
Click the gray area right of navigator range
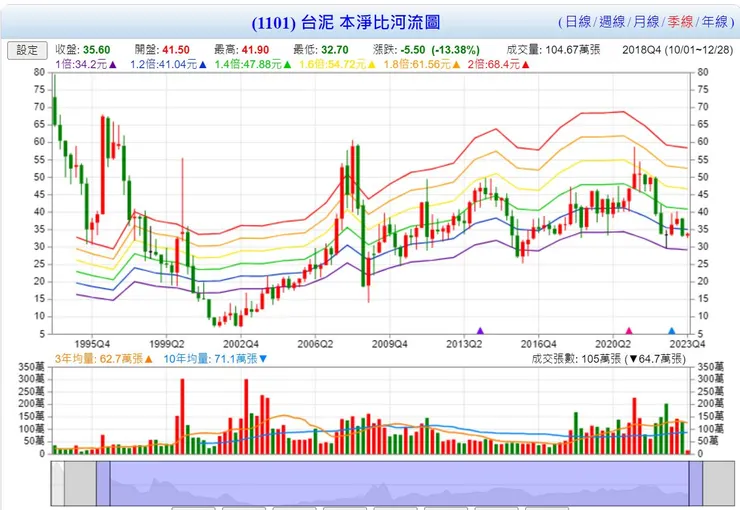(x=718, y=484)
